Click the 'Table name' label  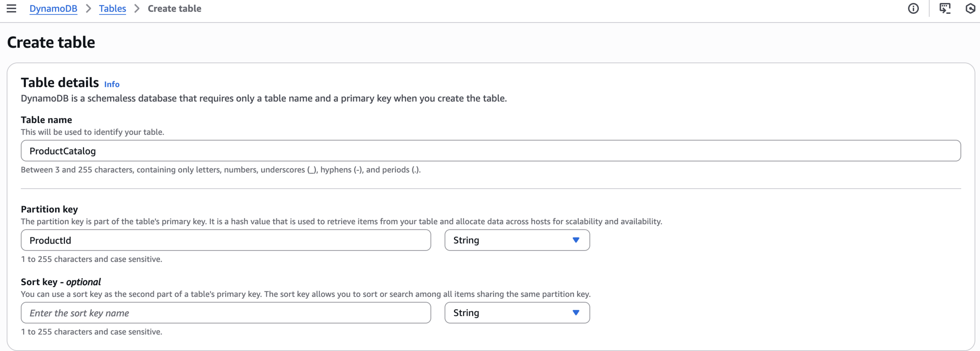click(x=46, y=120)
